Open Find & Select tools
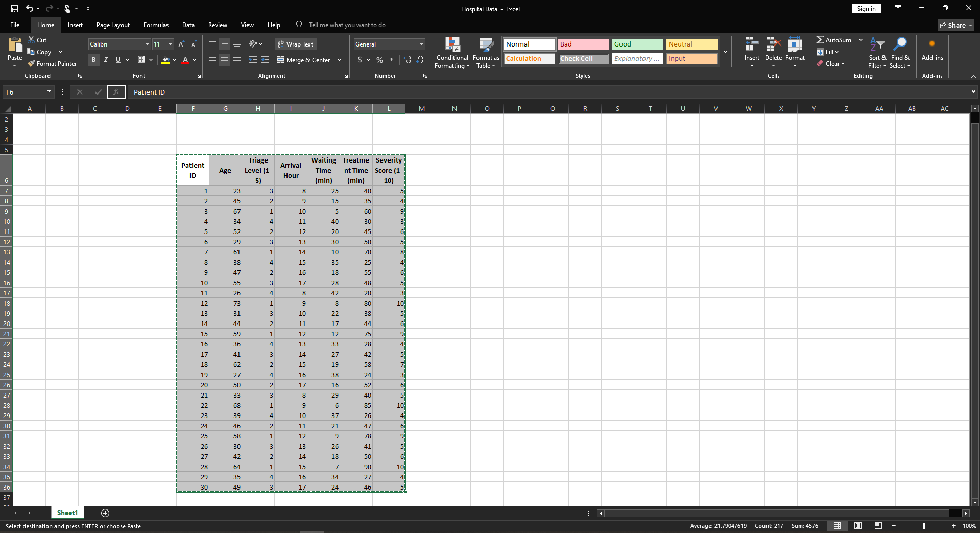This screenshot has width=980, height=533. (x=900, y=53)
